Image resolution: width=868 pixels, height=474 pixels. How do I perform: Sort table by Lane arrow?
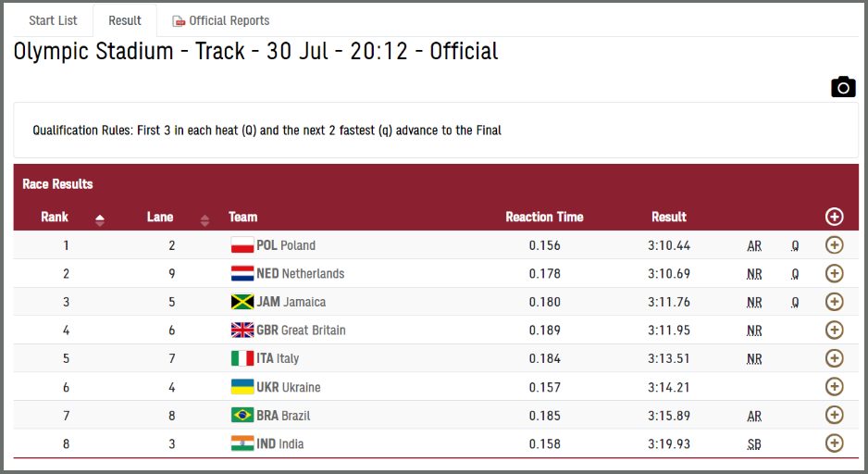205,220
